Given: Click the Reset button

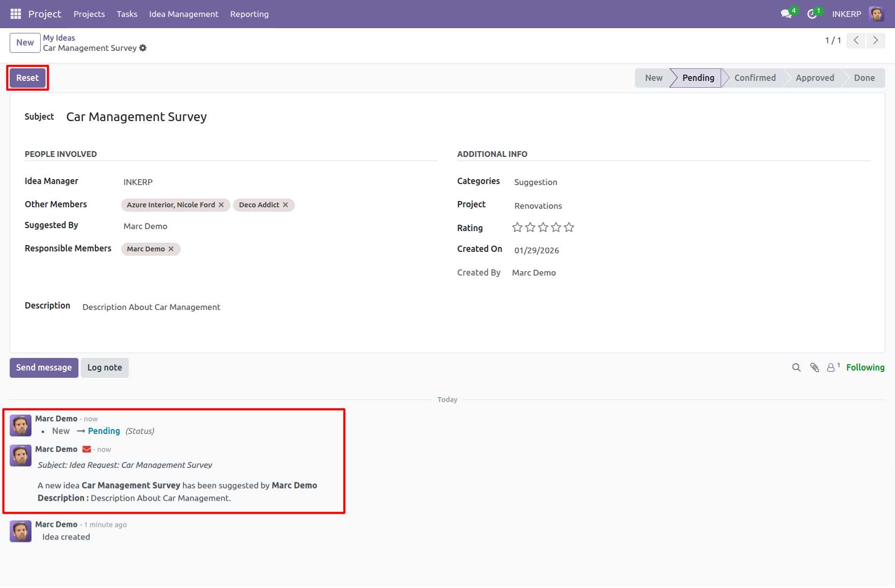Looking at the screenshot, I should pos(28,78).
